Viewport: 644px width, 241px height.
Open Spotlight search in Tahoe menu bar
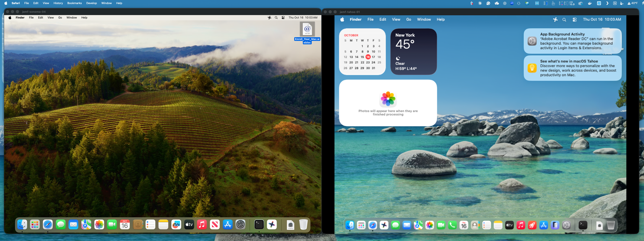point(564,20)
